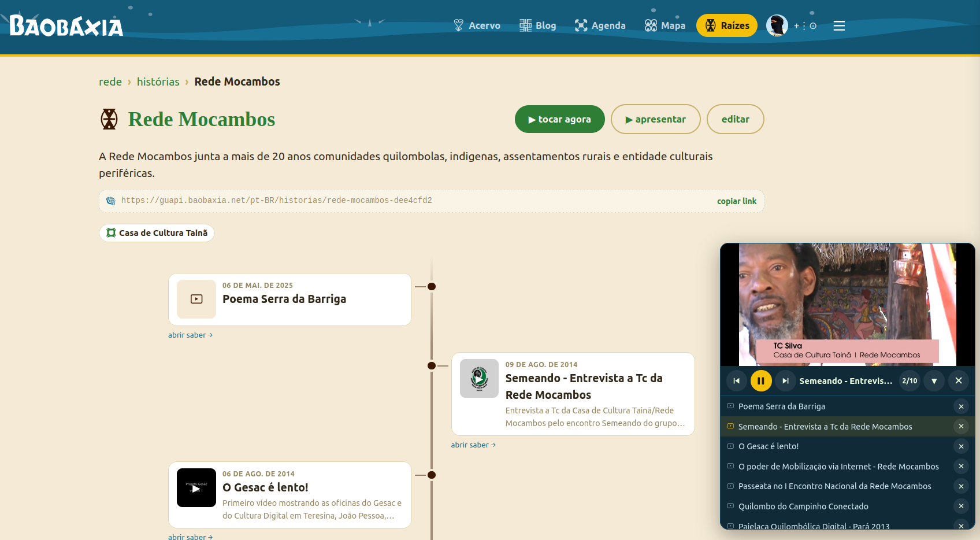This screenshot has width=980, height=540.
Task: Collapse the playlist with the down-triangle button
Action: point(934,380)
